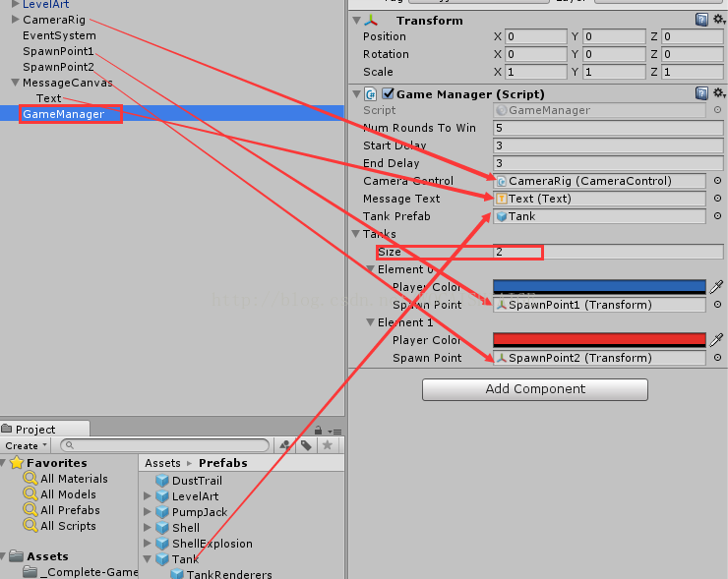Select the ShellExplosion prefab
The width and height of the screenshot is (728, 579).
(204, 544)
